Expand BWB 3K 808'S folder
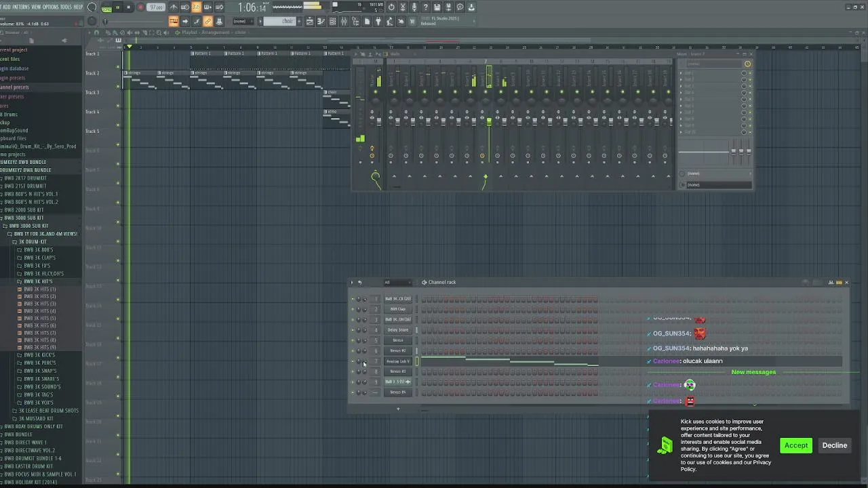868x488 pixels. click(x=38, y=249)
